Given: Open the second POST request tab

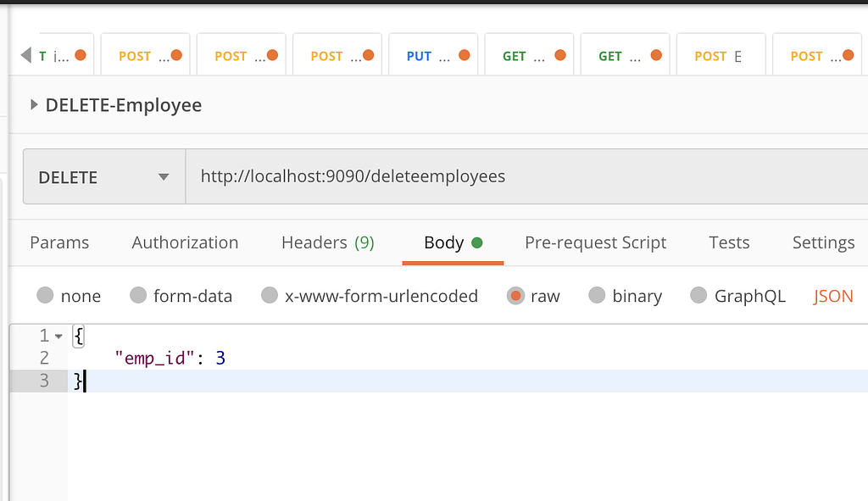Looking at the screenshot, I should 242,55.
